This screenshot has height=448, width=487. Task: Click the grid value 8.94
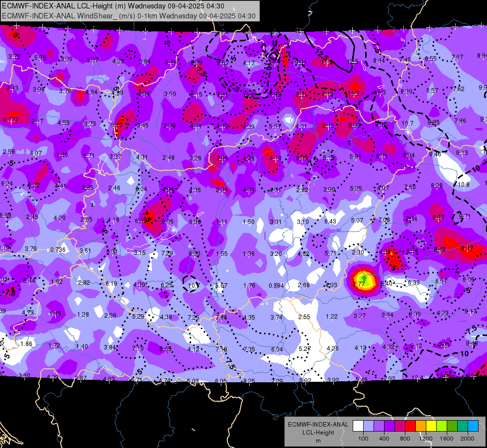click(x=409, y=155)
